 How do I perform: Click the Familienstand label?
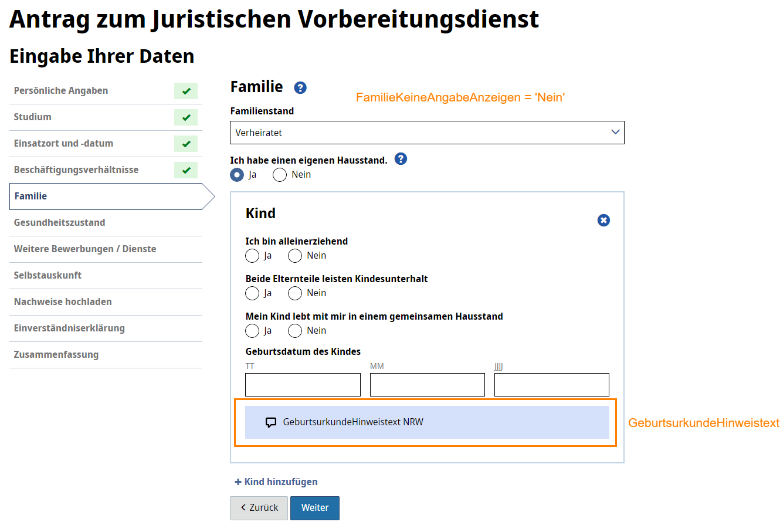point(262,111)
